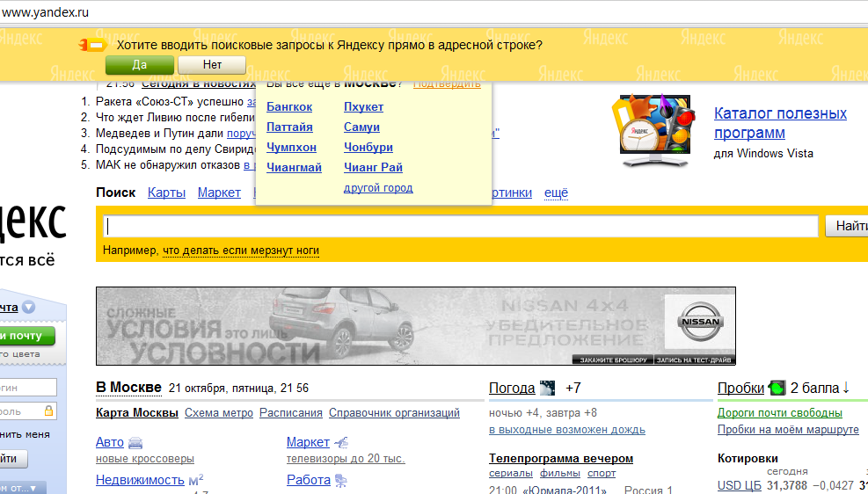This screenshot has height=494, width=868.
Task: Open Схема метро link
Action: [219, 412]
